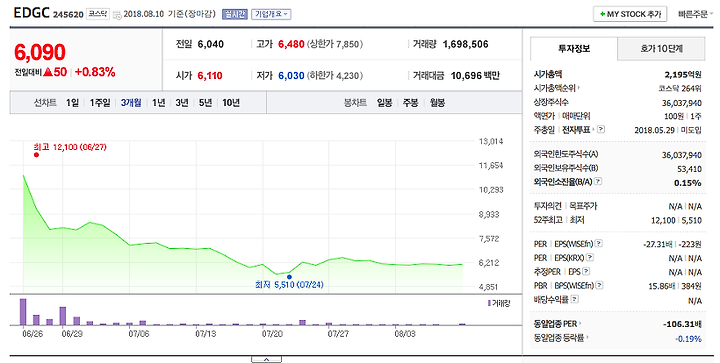
Task: Click 코스닥 264위 ranking value
Action: [680, 89]
